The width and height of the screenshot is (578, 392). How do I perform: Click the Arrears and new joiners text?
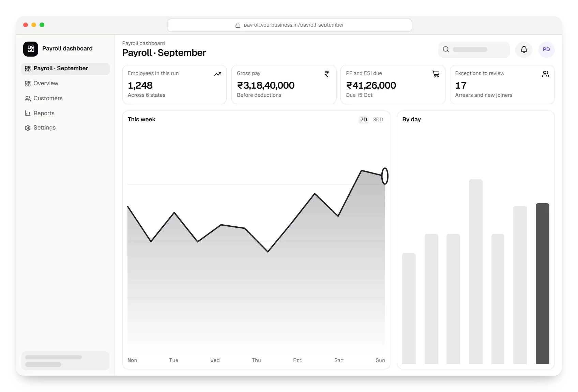coord(484,95)
